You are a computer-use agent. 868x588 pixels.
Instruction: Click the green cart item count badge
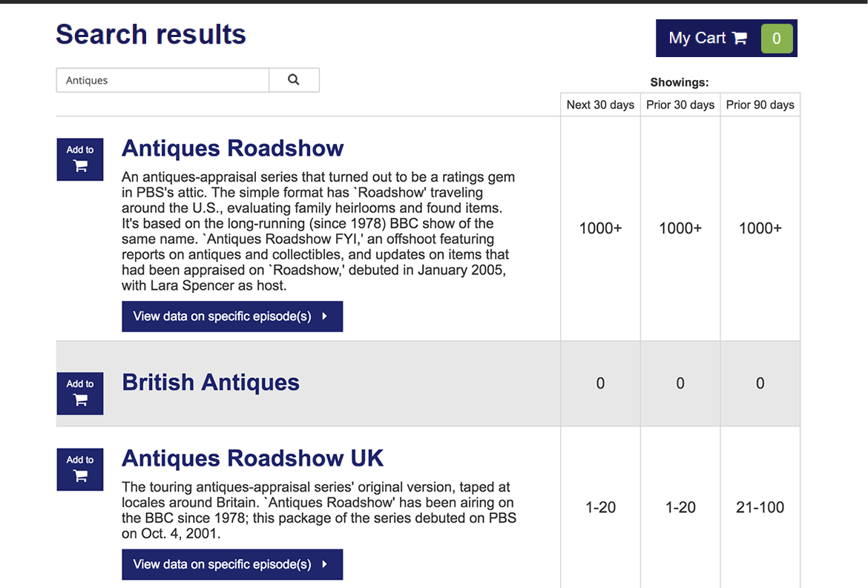pos(776,39)
